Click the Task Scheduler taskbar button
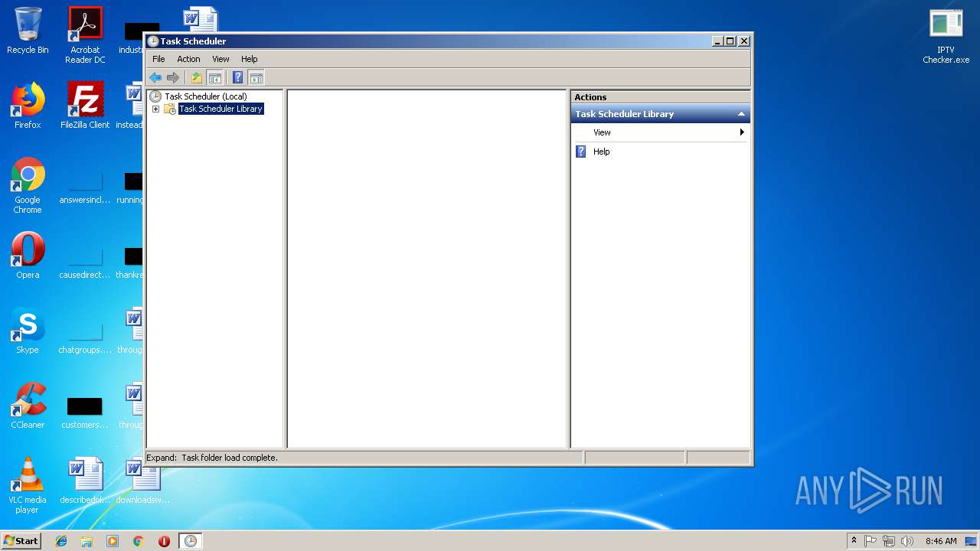 click(191, 541)
